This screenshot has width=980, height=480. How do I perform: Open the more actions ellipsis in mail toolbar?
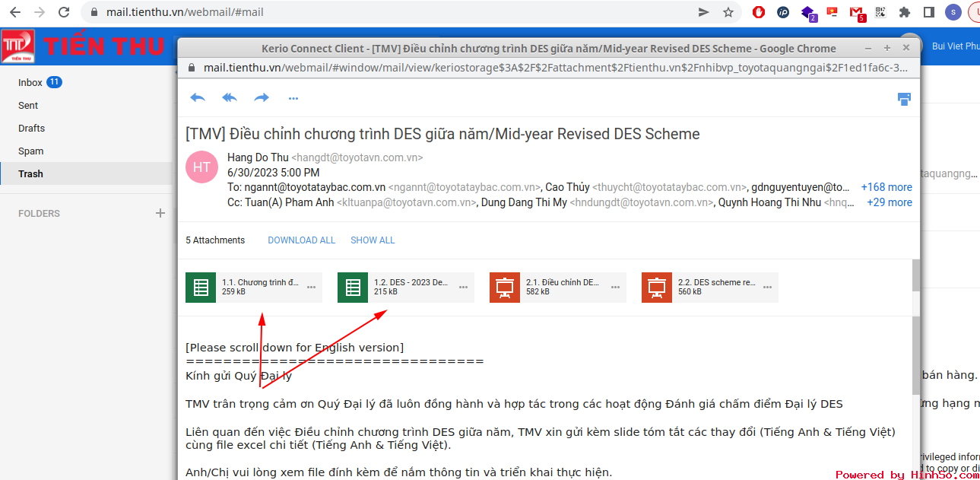(293, 98)
